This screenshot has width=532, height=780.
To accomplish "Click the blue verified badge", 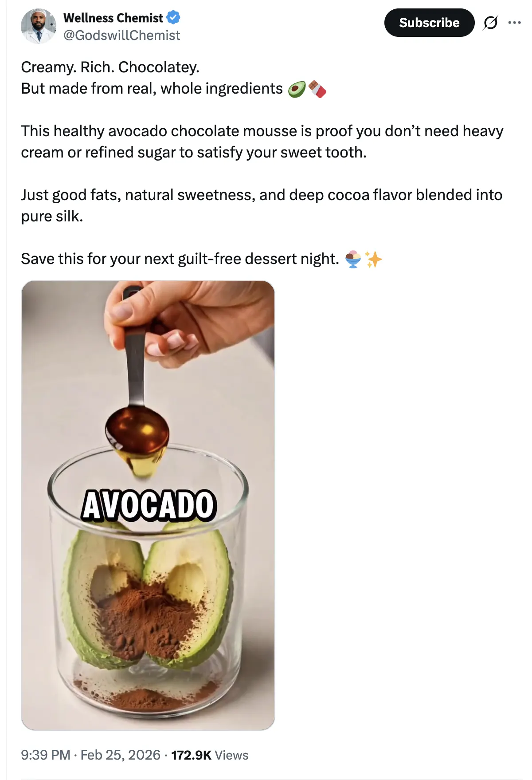I will (173, 18).
